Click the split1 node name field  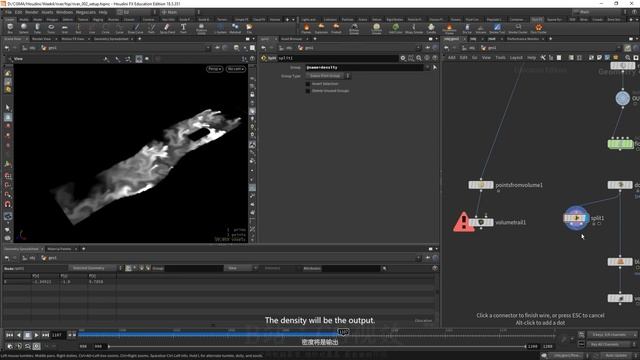pos(338,58)
